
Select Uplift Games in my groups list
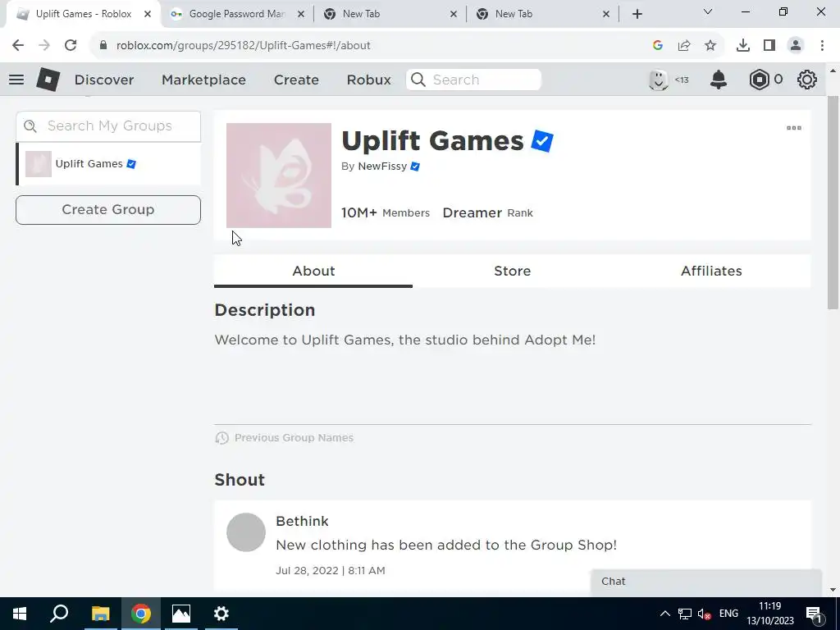coord(109,164)
